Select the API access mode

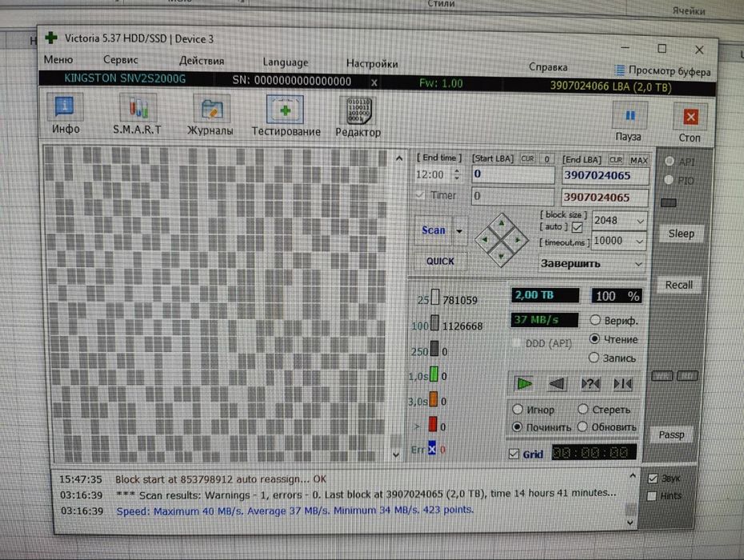pyautogui.click(x=670, y=161)
